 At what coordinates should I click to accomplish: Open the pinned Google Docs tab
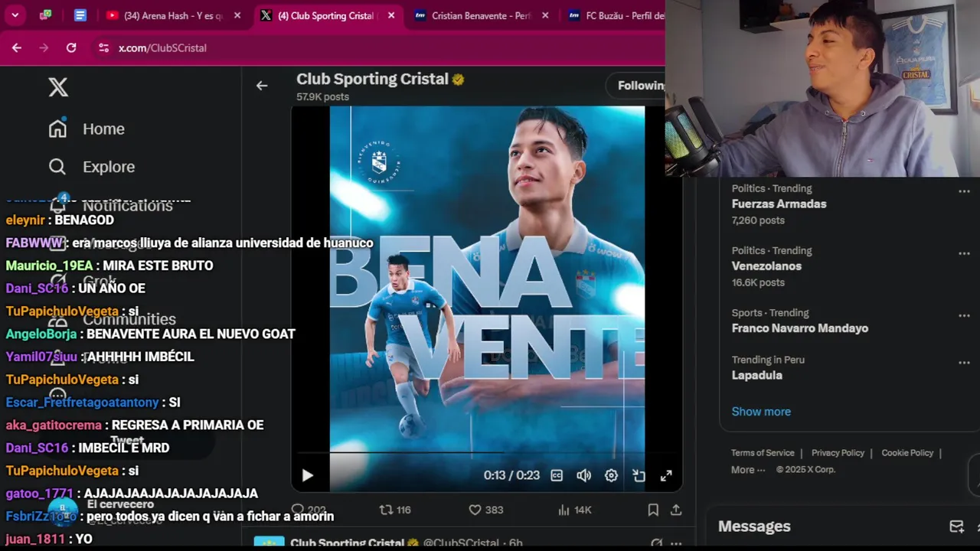point(80,15)
